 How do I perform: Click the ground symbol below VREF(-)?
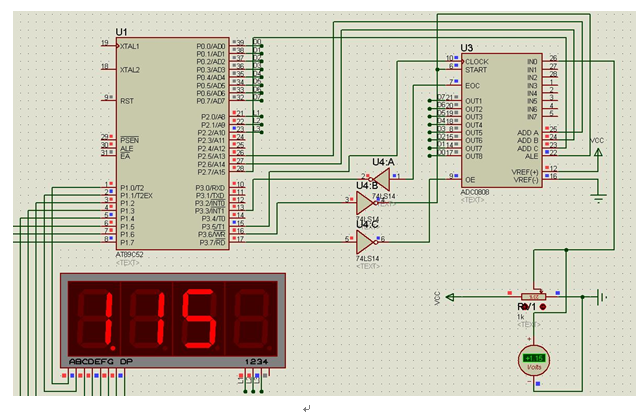pos(598,199)
